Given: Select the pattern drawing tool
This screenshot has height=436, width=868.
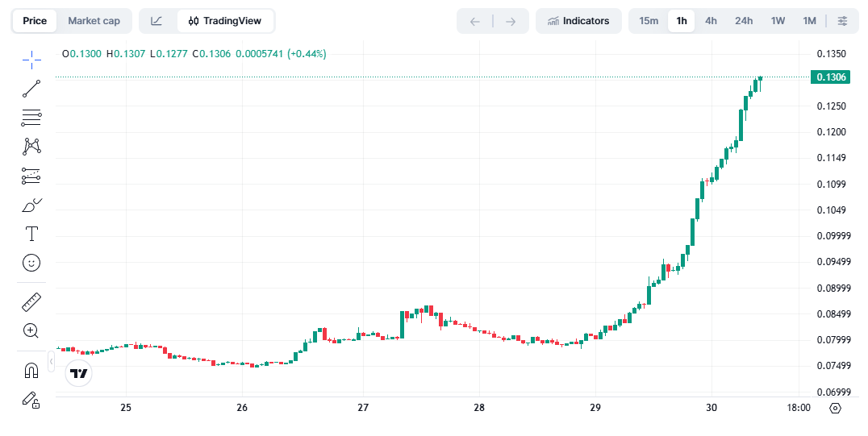Looking at the screenshot, I should coord(31,147).
